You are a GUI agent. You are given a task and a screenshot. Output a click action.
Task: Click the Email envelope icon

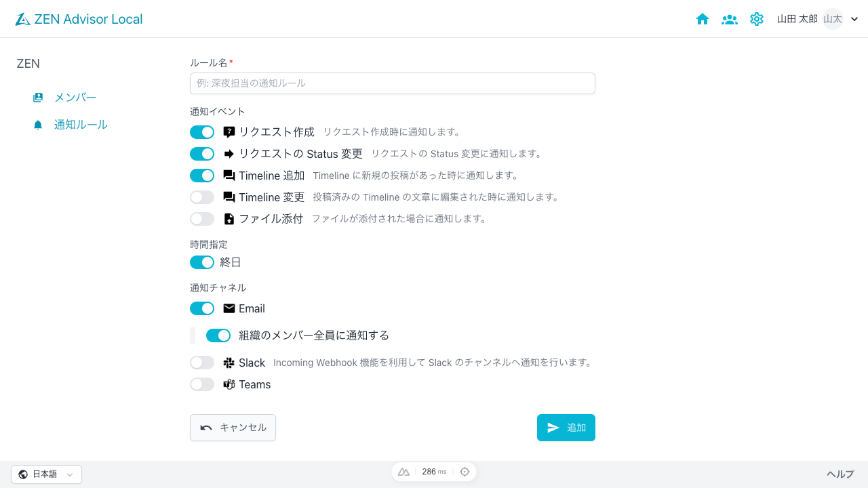point(229,308)
